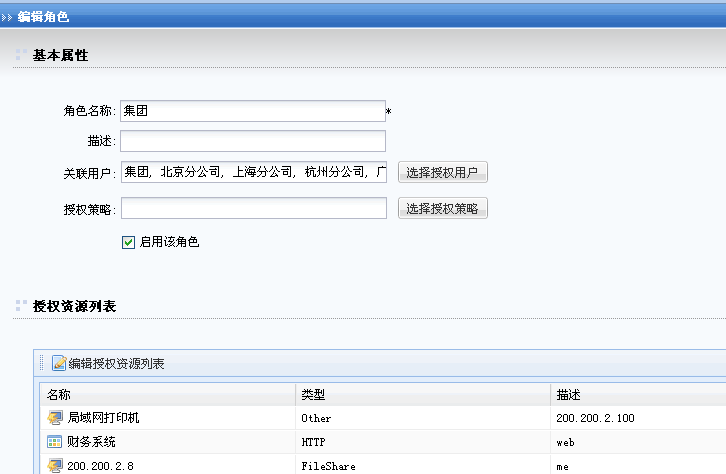This screenshot has height=474, width=726.
Task: Sort the list by 名称 column header
Action: click(x=59, y=394)
